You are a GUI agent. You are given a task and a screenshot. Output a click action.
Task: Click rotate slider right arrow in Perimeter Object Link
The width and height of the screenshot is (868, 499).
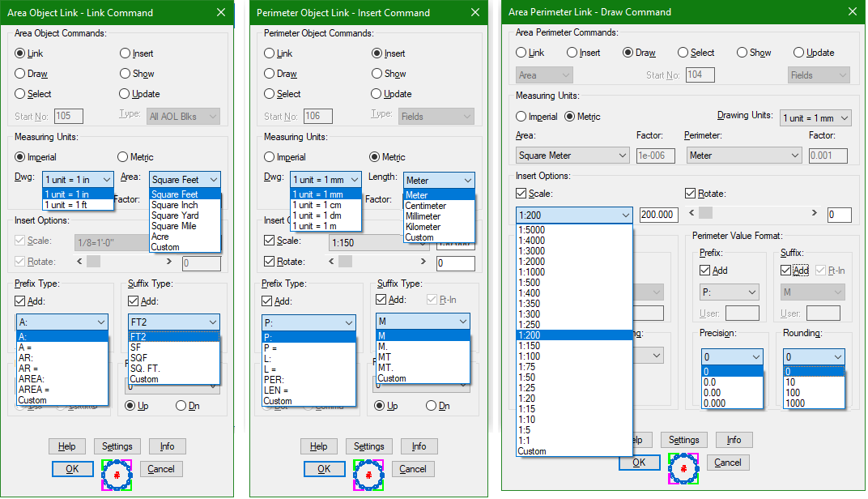423,261
